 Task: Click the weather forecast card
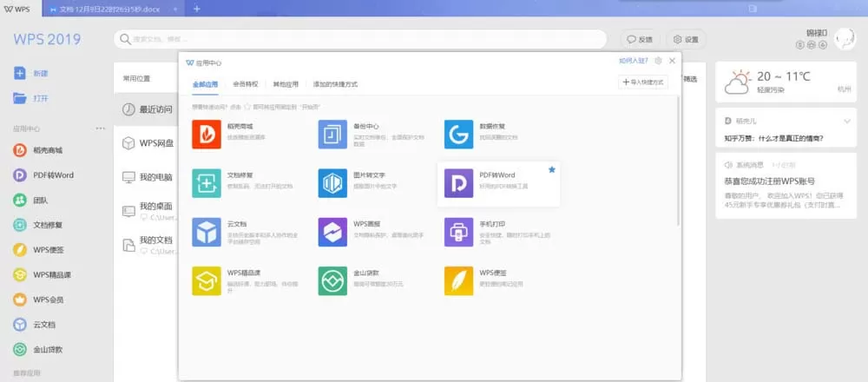click(786, 82)
